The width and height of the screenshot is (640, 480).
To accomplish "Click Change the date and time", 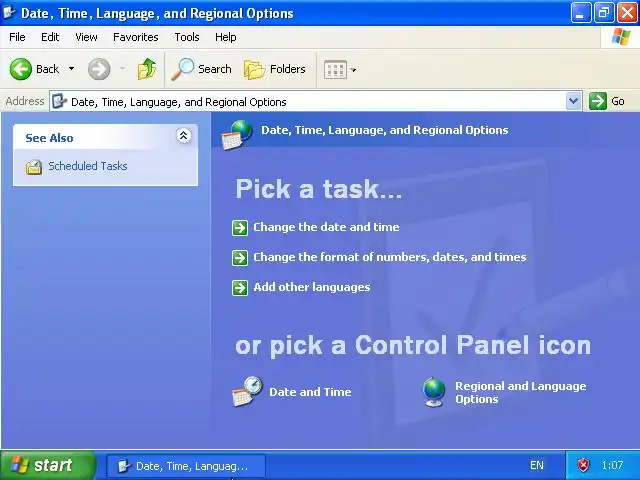I will pyautogui.click(x=326, y=227).
